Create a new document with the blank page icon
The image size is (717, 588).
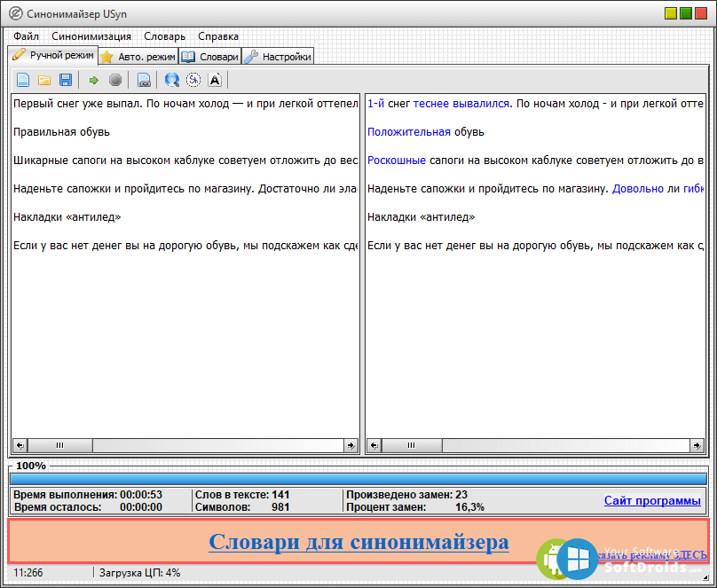tap(23, 80)
